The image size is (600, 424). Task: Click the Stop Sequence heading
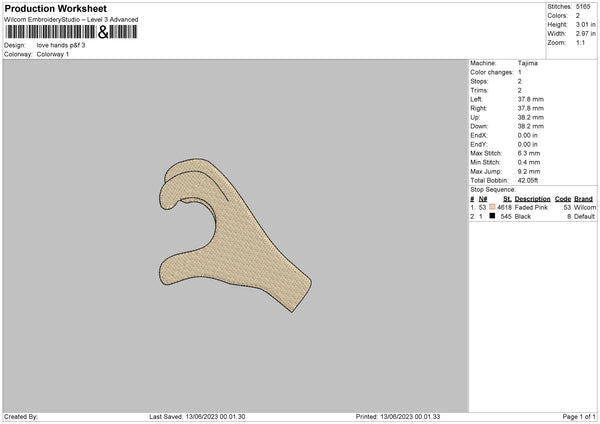(493, 190)
